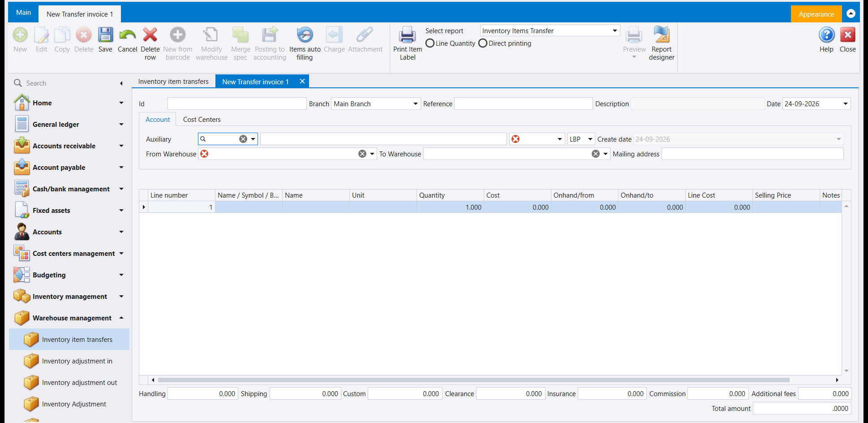The image size is (868, 423).
Task: Switch to the Inventory item transfers tab
Action: (x=173, y=82)
